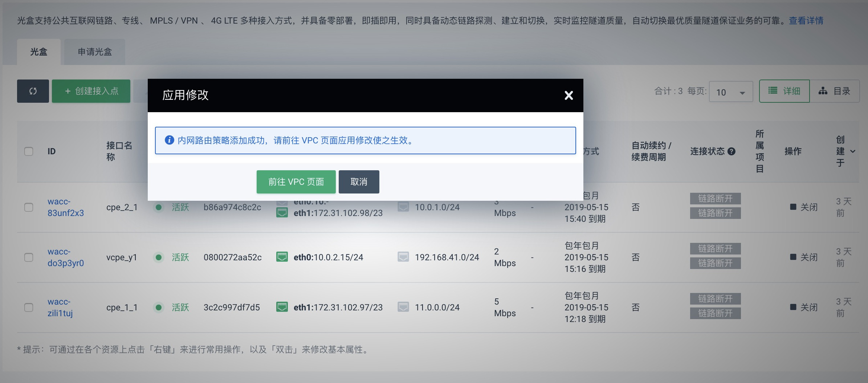This screenshot has width=868, height=383.
Task: Click the 创建接入点 button
Action: 91,91
